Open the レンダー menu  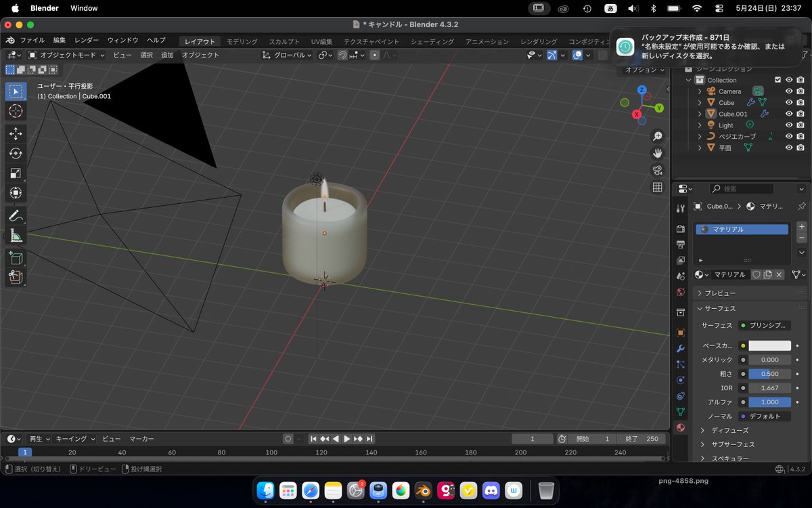point(86,40)
